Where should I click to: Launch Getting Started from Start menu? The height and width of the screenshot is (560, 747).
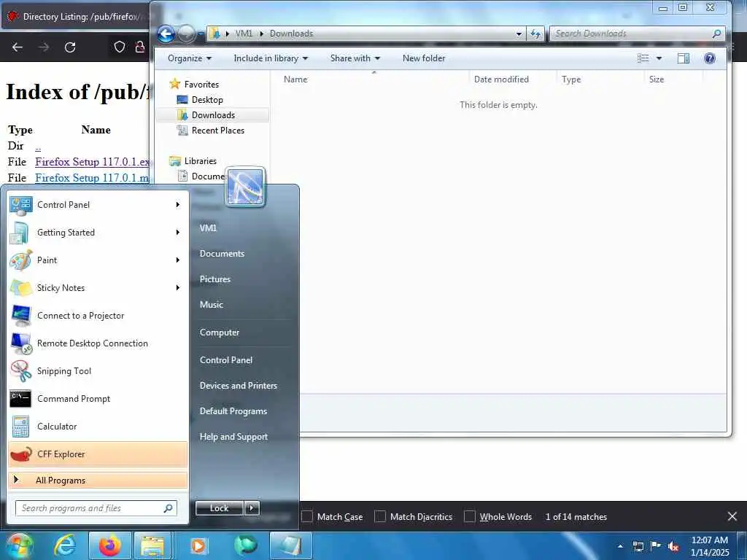tap(98, 233)
